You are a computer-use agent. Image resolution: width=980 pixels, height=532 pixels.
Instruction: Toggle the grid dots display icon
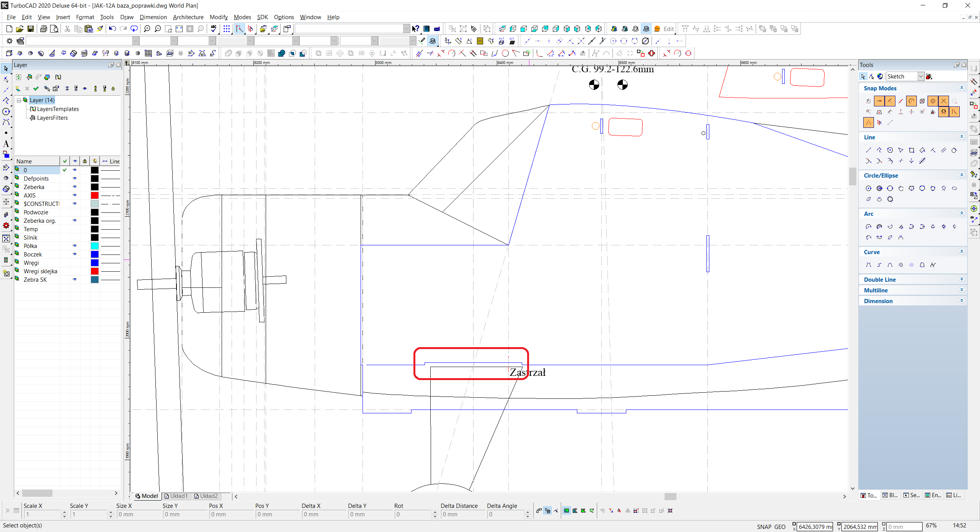227,29
